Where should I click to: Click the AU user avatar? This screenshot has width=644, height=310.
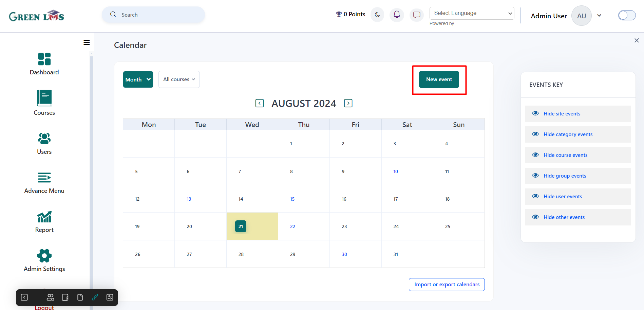point(582,16)
